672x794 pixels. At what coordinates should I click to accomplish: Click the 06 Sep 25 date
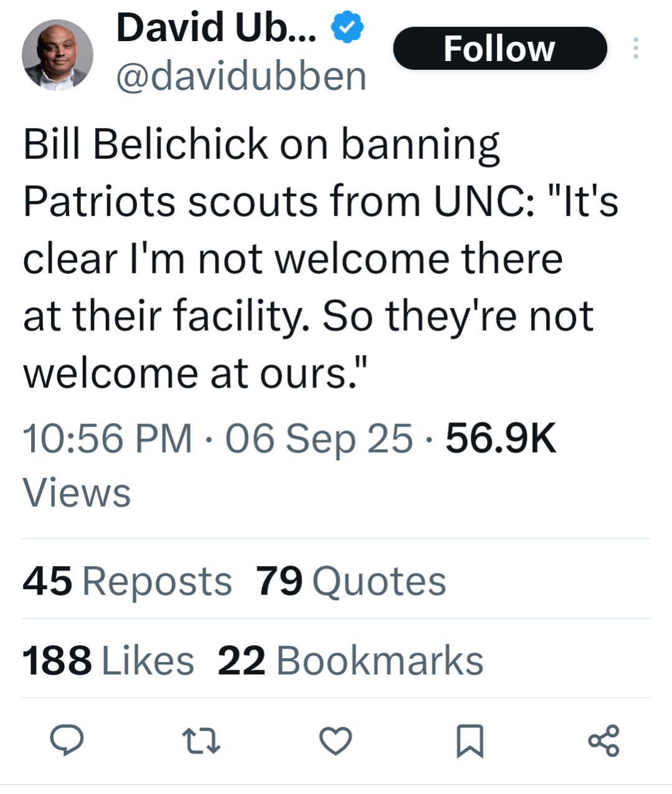click(319, 438)
